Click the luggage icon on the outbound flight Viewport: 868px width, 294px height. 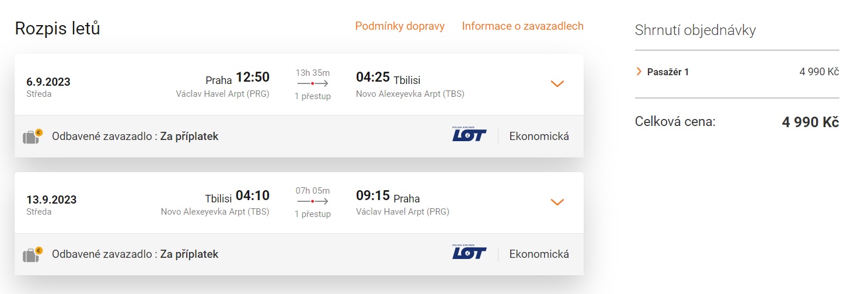click(32, 136)
